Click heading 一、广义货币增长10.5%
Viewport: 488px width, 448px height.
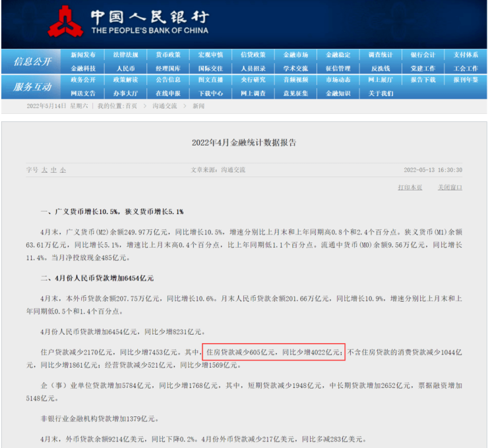(x=78, y=211)
